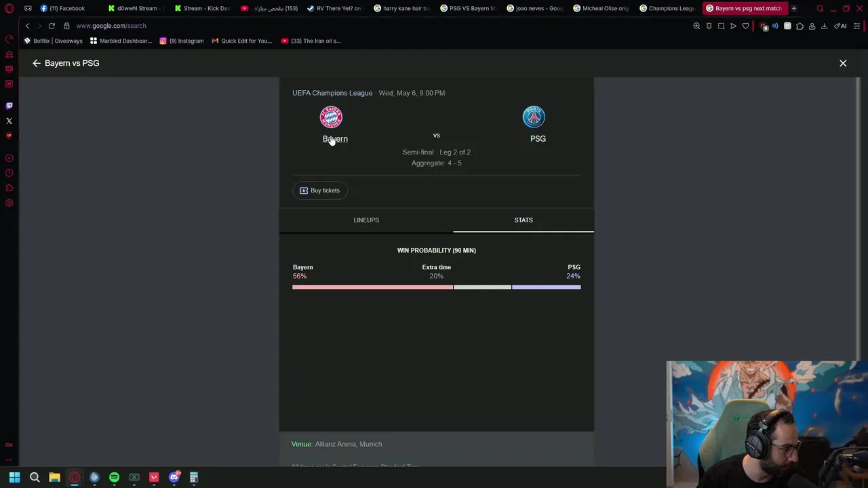868x488 pixels.
Task: Open the BotRix | Giveaways bookmark
Action: [53, 41]
